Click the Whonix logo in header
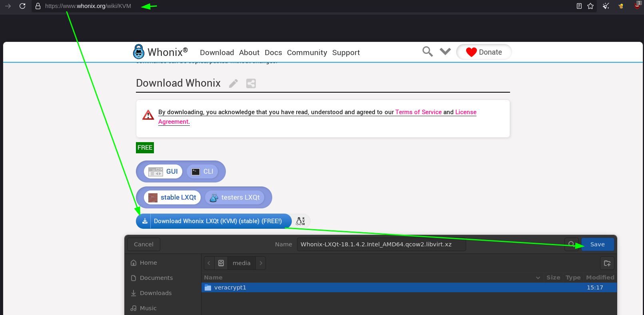 pos(160,52)
